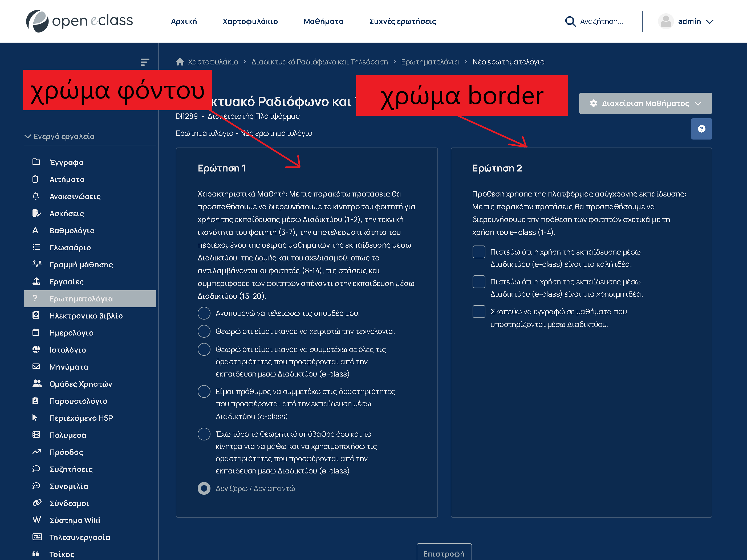Click the home icon in breadcrumb
This screenshot has width=747, height=560.
pos(180,62)
